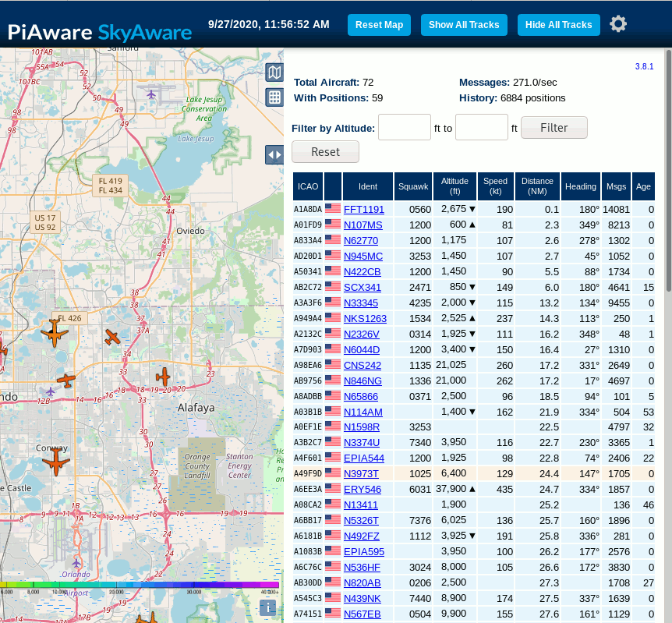Viewport: 672px width, 623px height.
Task: Open the NKS1263 flight link
Action: pyautogui.click(x=365, y=319)
